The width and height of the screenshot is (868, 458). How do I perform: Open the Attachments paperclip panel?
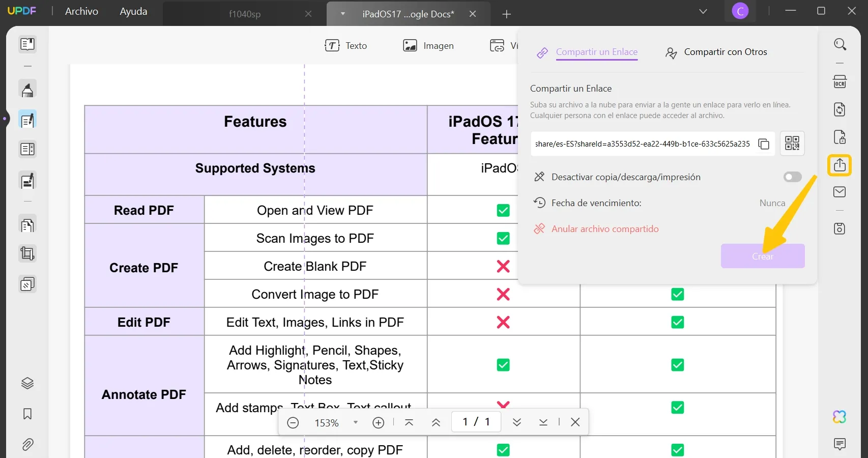[27, 445]
